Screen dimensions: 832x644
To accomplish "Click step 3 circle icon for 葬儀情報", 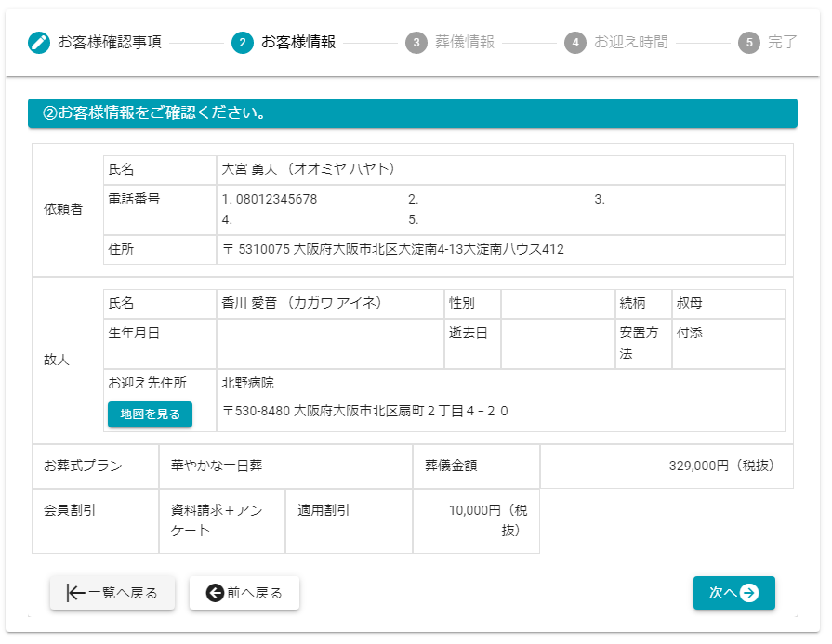I will [x=416, y=43].
